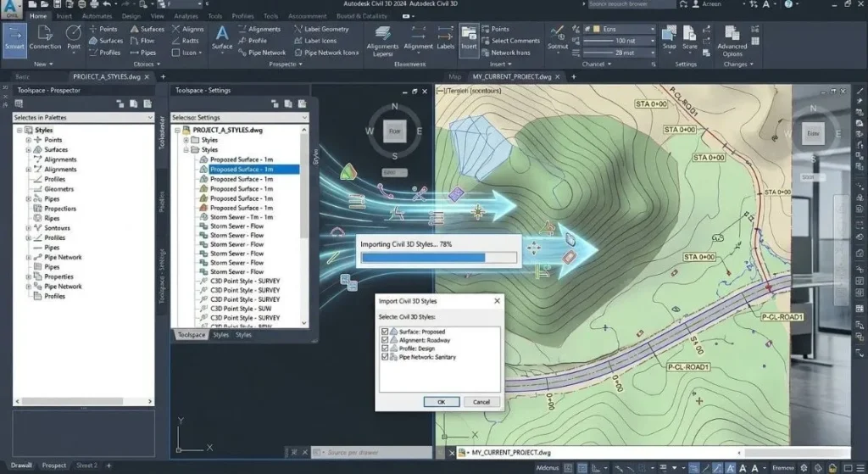Image resolution: width=868 pixels, height=474 pixels.
Task: Add a new layout with plus button
Action: coord(108,466)
